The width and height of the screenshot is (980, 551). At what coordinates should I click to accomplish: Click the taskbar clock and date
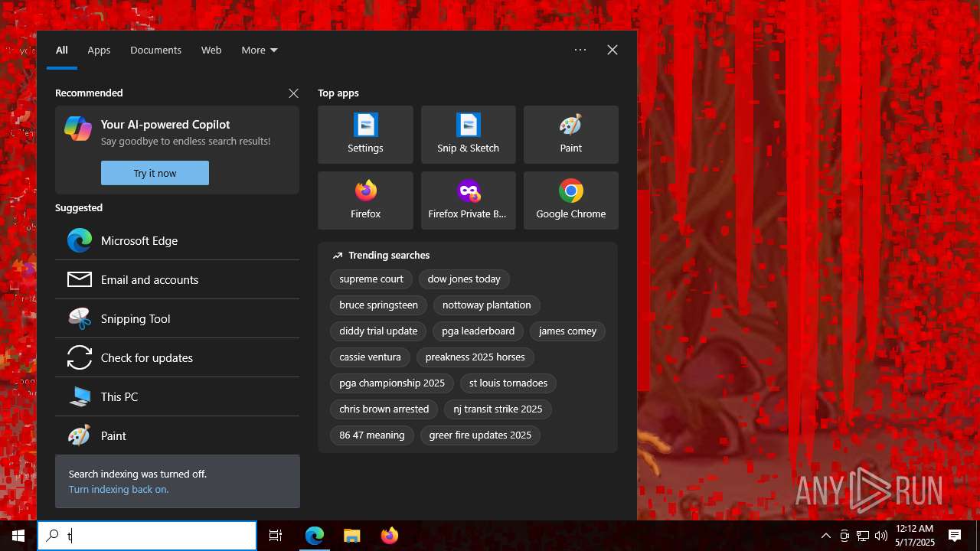(914, 536)
